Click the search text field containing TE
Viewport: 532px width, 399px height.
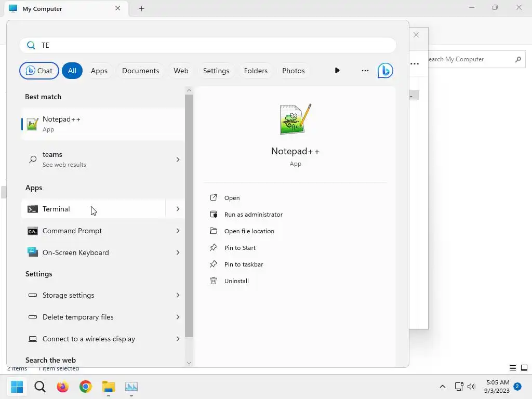click(x=208, y=45)
